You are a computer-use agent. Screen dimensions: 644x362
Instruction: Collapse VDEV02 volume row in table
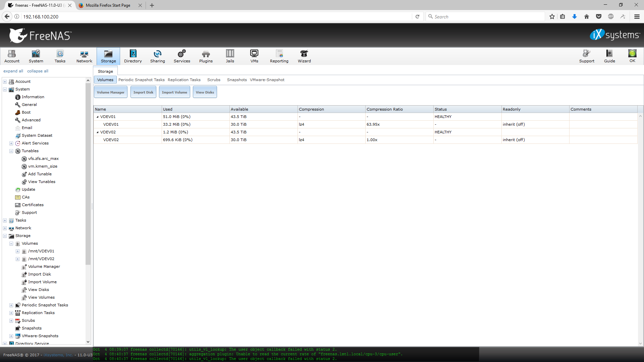pos(98,132)
